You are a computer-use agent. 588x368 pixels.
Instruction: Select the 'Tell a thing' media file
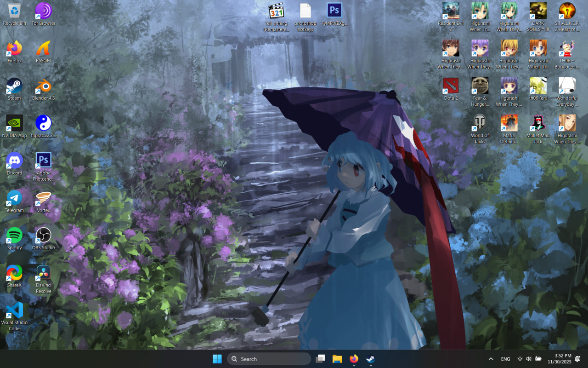pos(276,17)
